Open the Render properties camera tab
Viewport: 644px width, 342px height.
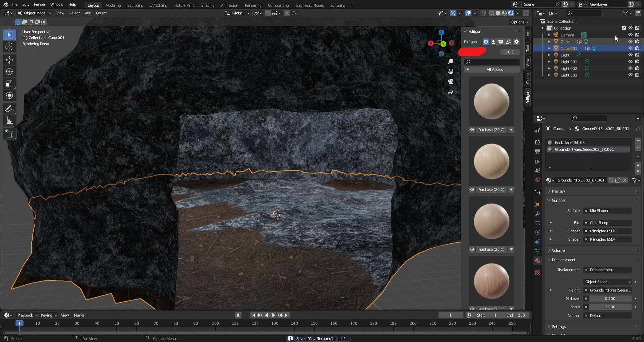coord(538,142)
